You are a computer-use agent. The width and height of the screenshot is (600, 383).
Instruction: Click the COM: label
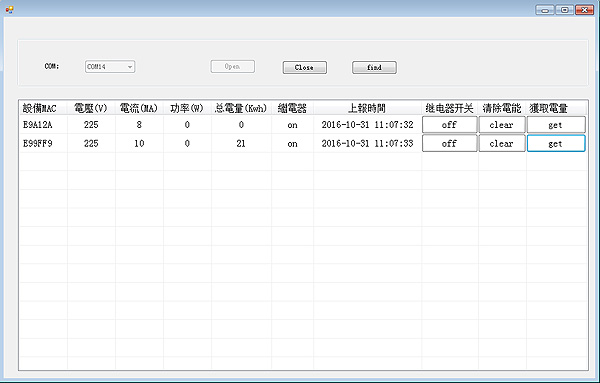(52, 66)
